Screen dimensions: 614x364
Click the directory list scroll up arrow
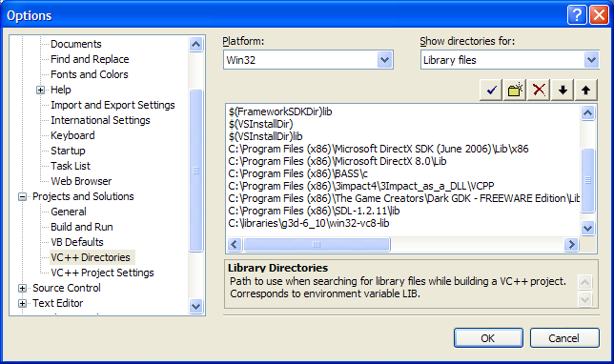(587, 113)
